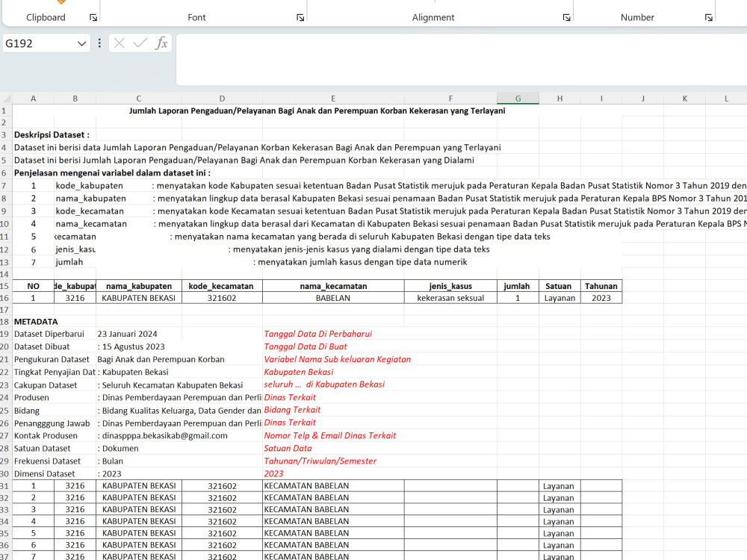Click the '2023' cell in row 16
Screen dimensions: 747x560
click(x=601, y=298)
